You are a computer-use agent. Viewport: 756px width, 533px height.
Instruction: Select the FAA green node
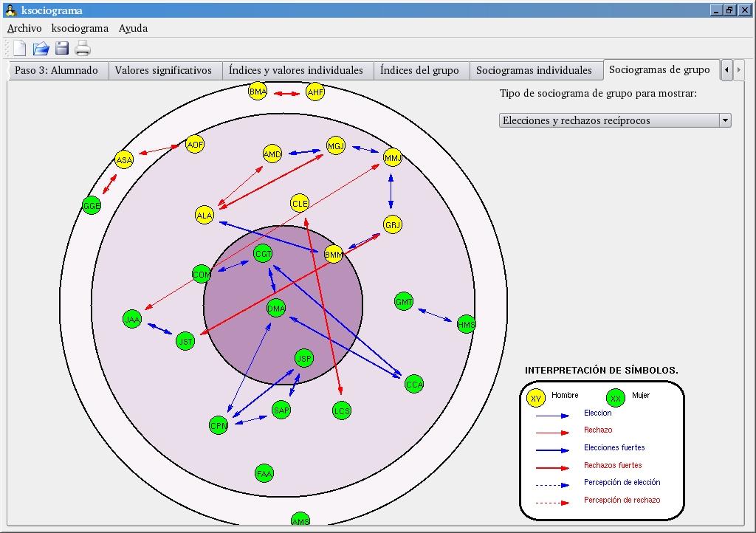click(264, 473)
